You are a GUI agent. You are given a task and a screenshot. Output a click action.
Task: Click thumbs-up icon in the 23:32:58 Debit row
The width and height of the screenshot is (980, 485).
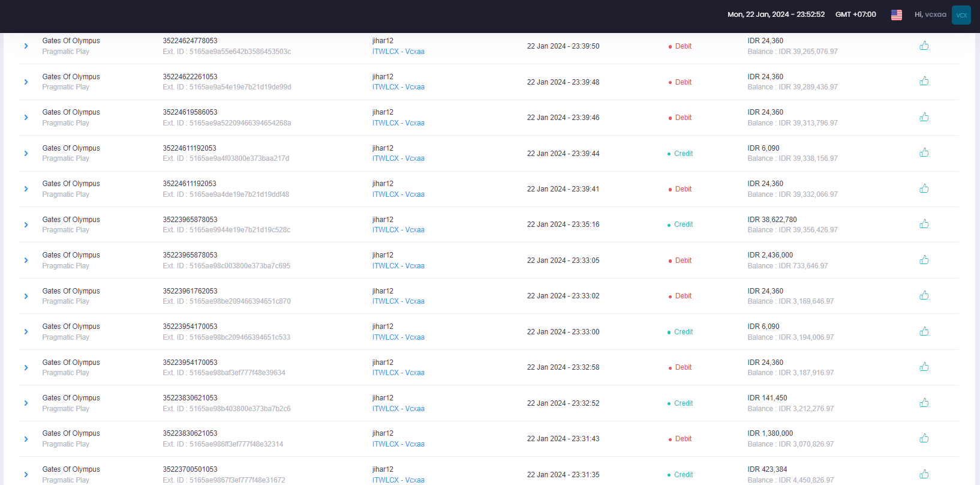[924, 367]
